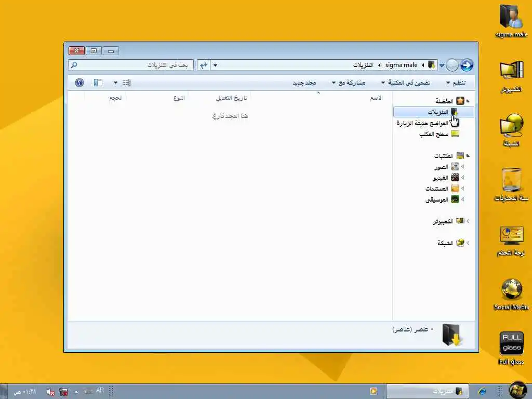Viewport: 532px width, 399px height.
Task: Select الشبكة in navigation pane
Action: (445, 243)
